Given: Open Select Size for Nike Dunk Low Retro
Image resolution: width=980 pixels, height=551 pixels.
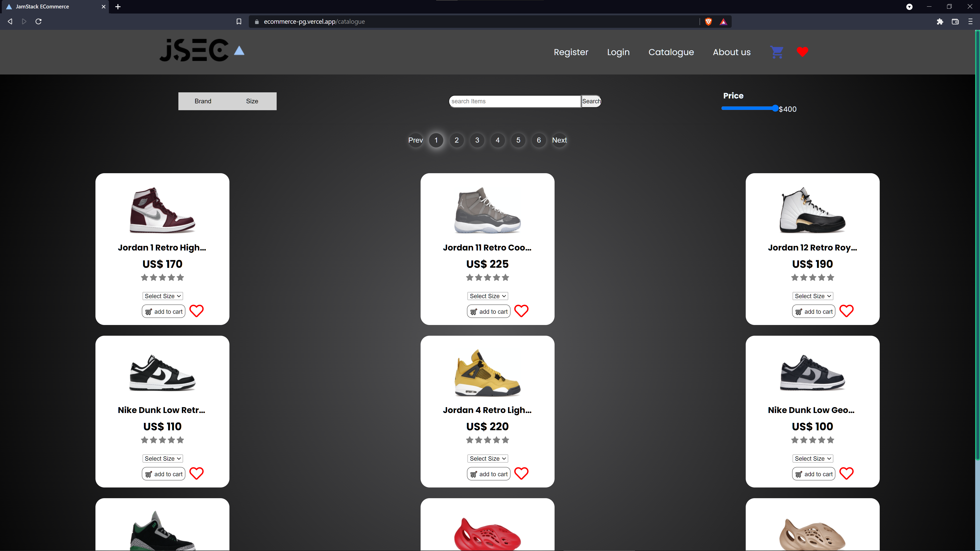Looking at the screenshot, I should [163, 458].
